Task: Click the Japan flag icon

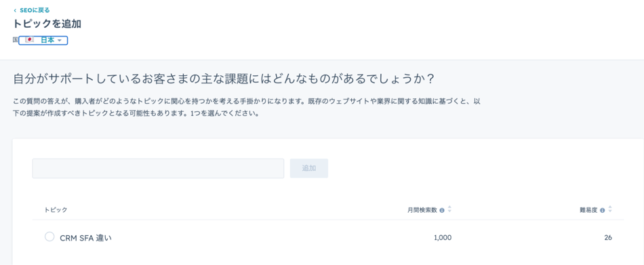Action: 29,40
